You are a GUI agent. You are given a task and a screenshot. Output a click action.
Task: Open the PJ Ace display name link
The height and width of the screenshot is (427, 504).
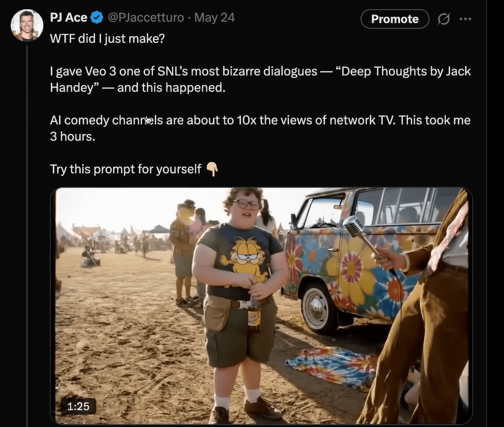click(69, 18)
